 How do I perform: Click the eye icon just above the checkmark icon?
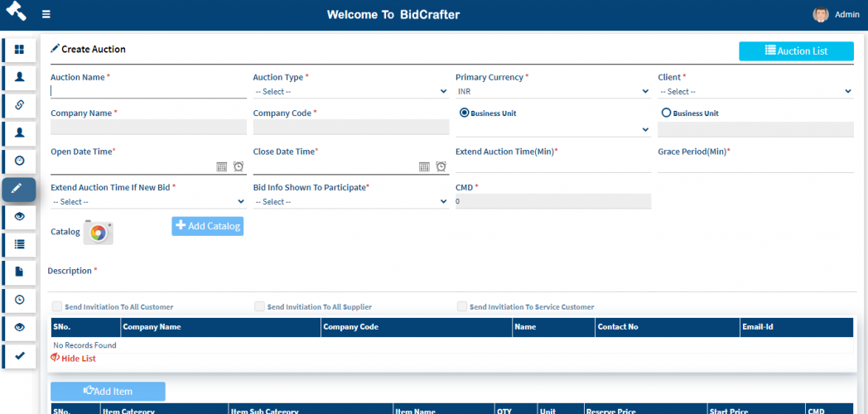click(x=19, y=328)
